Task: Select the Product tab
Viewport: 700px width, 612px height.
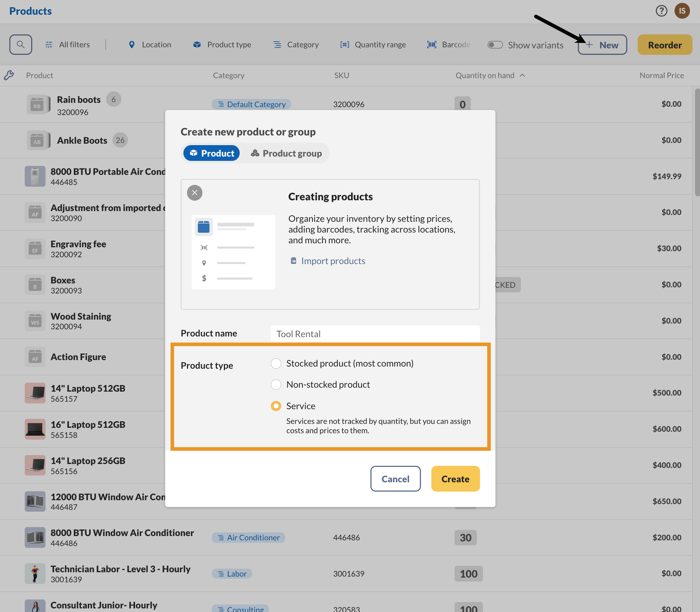Action: click(x=211, y=153)
